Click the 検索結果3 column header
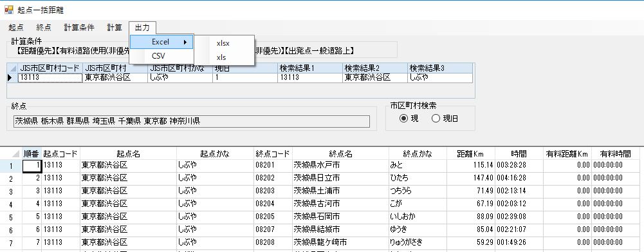This screenshot has width=644, height=252. click(440, 68)
